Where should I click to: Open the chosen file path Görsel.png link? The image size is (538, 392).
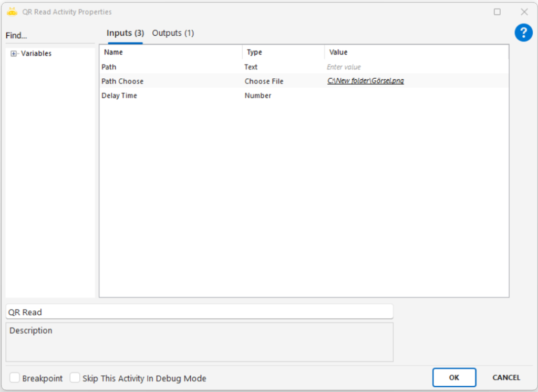tap(365, 81)
